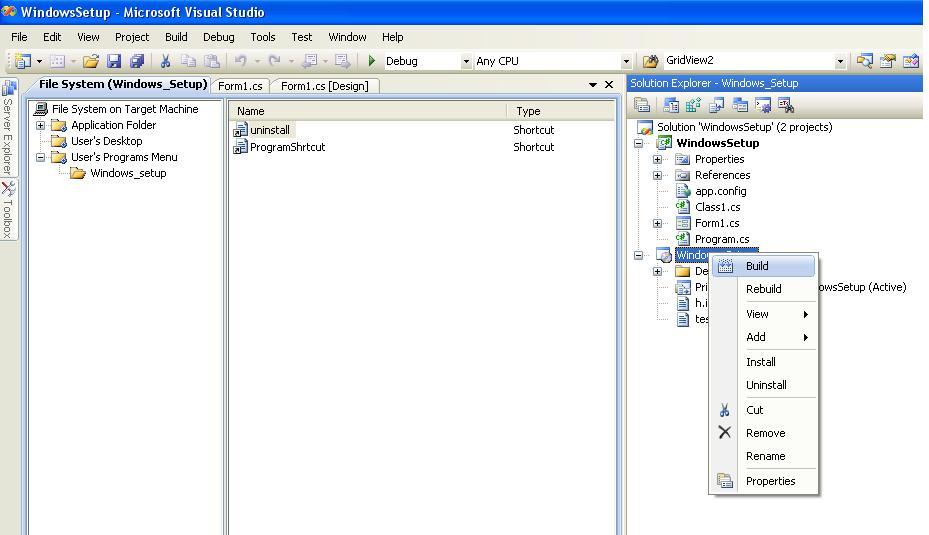Open the Registry Editor icon
Screen dimensions: 929x535
pos(693,105)
